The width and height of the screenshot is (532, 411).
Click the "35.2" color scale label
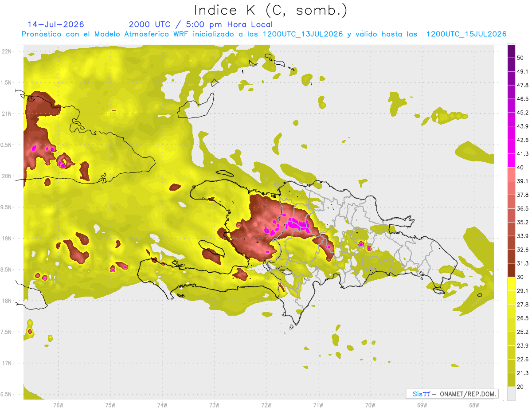point(522,223)
